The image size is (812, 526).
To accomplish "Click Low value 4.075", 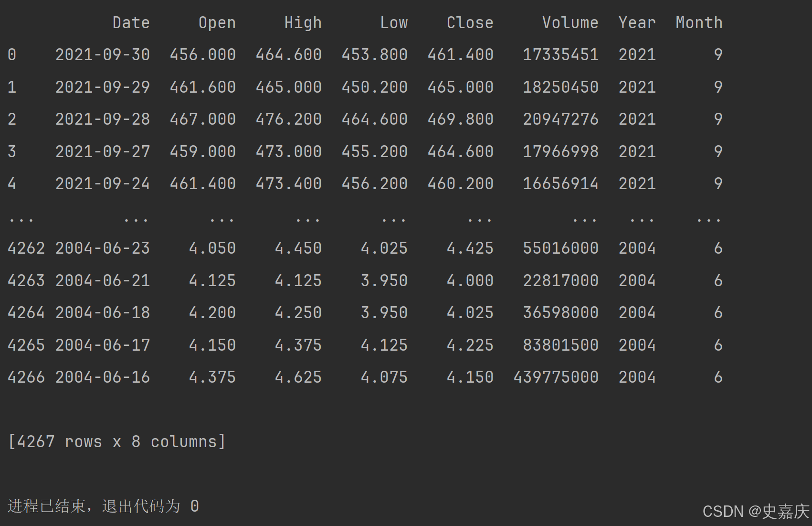I will point(384,377).
